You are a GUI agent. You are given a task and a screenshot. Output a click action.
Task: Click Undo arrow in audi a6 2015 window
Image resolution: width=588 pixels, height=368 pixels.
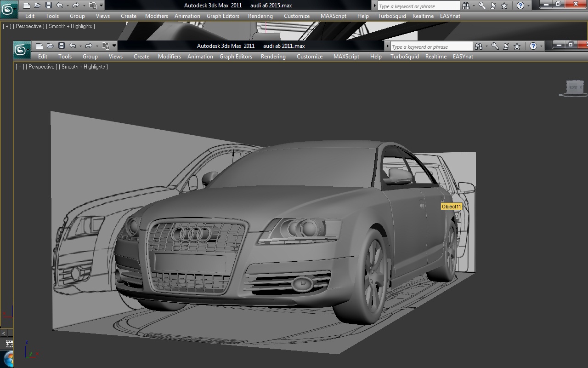coord(59,6)
